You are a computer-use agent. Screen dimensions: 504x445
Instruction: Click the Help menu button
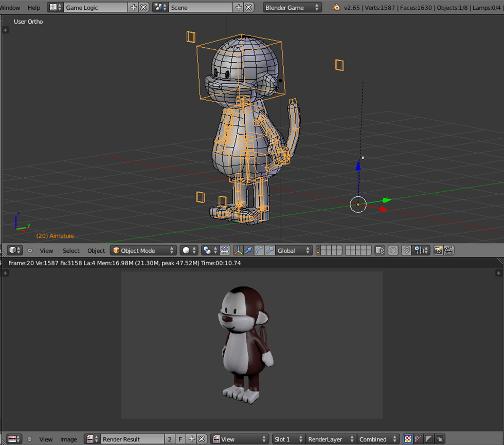(x=33, y=8)
